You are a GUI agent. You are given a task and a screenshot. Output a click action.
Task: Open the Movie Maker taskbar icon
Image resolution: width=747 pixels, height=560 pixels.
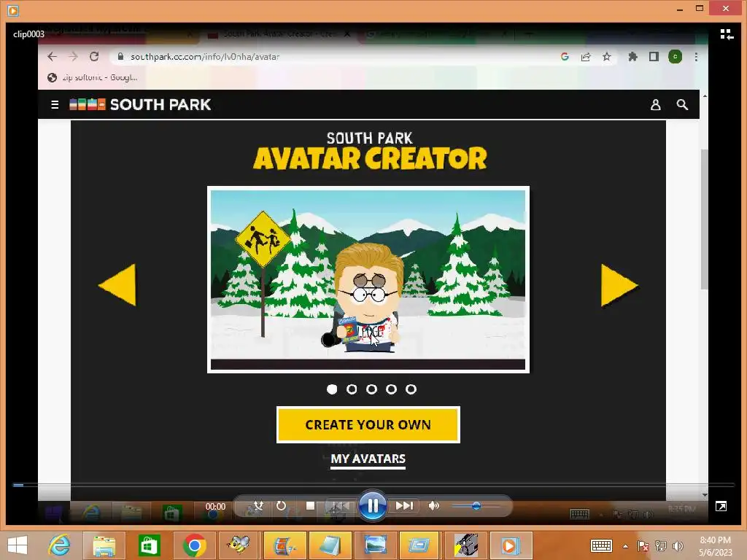click(285, 545)
